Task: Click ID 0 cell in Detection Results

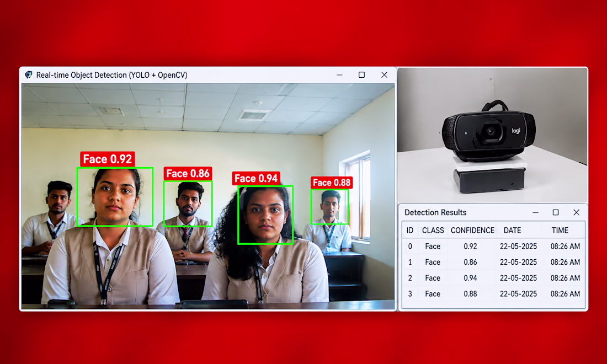Action: pyautogui.click(x=410, y=247)
